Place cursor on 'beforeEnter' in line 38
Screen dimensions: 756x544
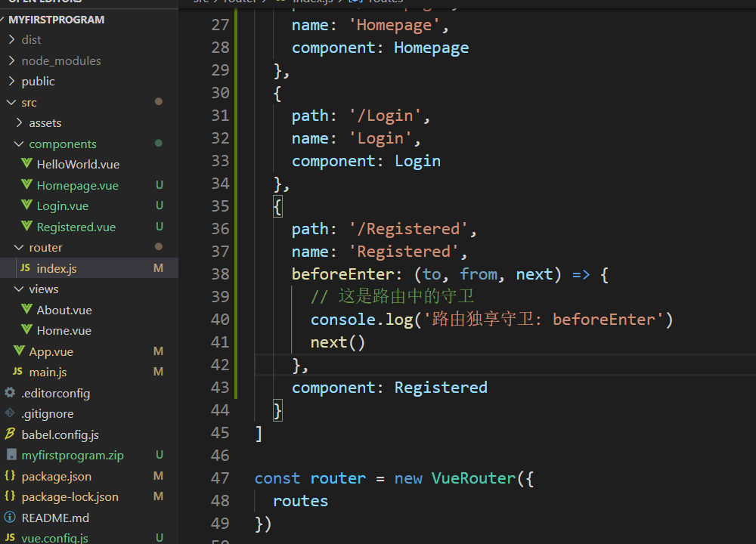pyautogui.click(x=342, y=274)
